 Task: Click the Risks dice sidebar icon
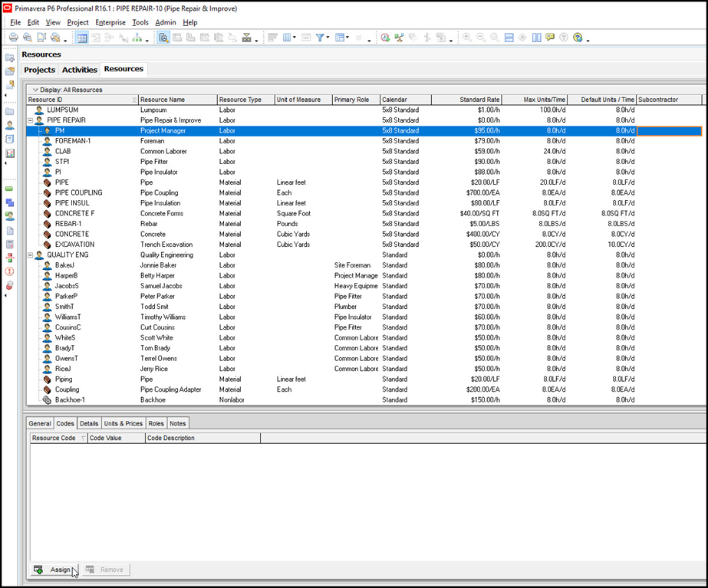point(9,285)
